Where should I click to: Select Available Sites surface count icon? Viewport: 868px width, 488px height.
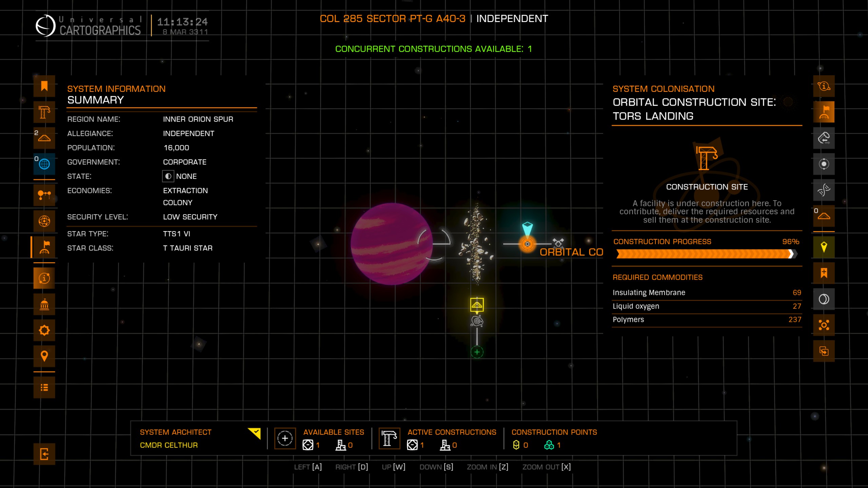coord(340,445)
